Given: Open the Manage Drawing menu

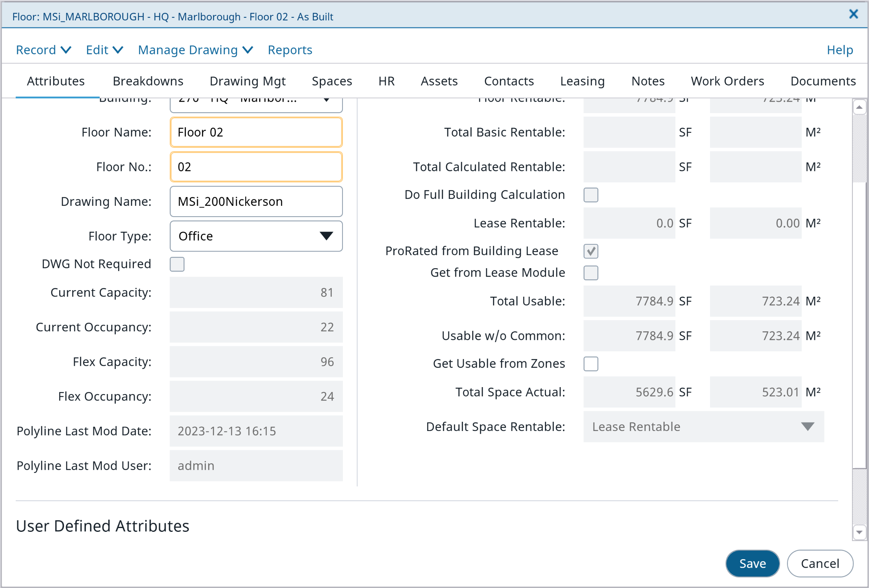Looking at the screenshot, I should pos(195,50).
